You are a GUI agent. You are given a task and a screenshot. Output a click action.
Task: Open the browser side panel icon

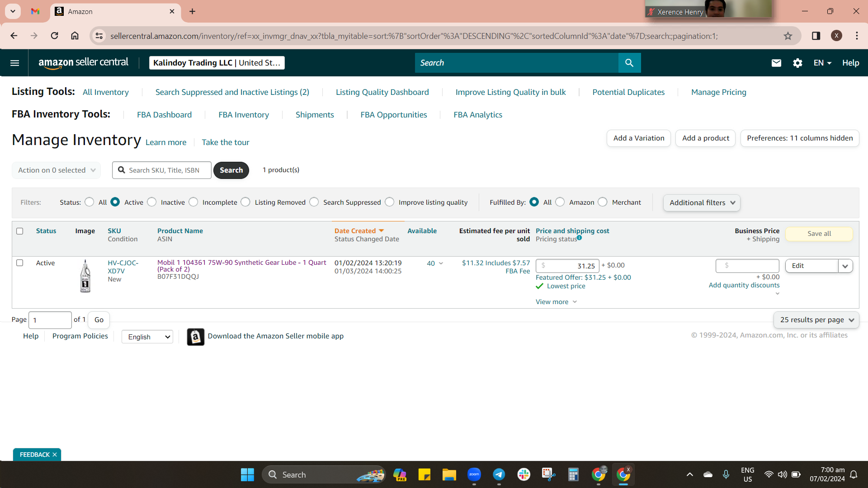tap(816, 36)
